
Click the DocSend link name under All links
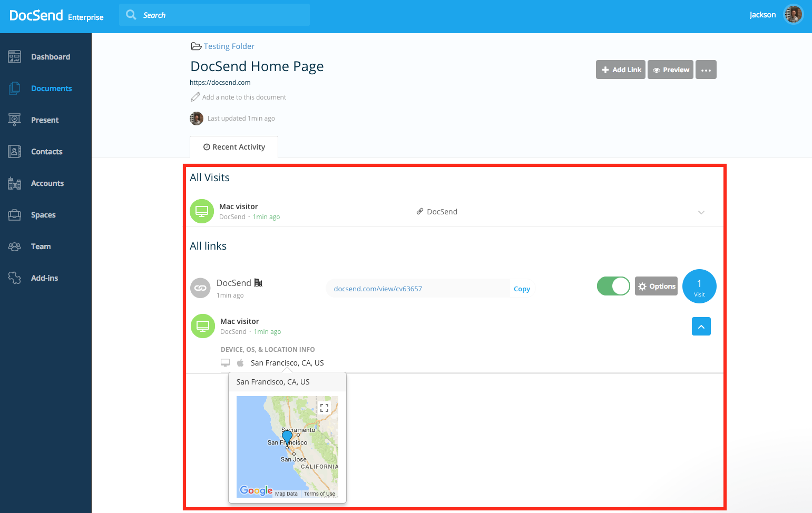click(234, 283)
